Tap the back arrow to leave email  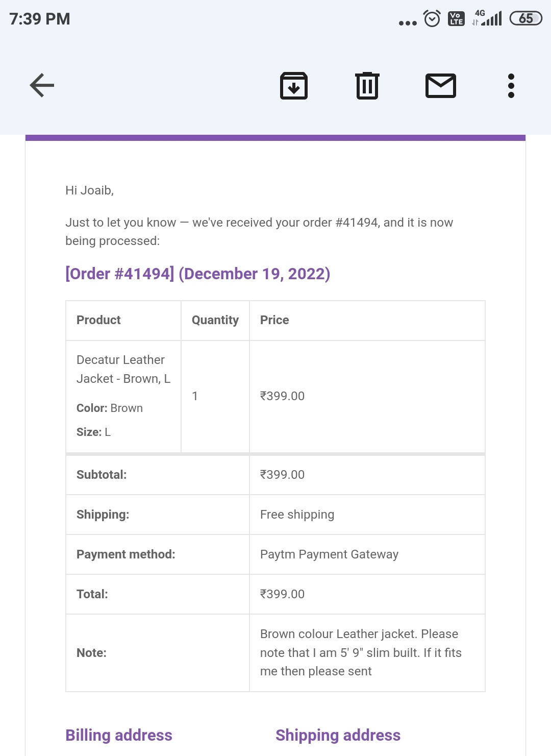pos(42,85)
